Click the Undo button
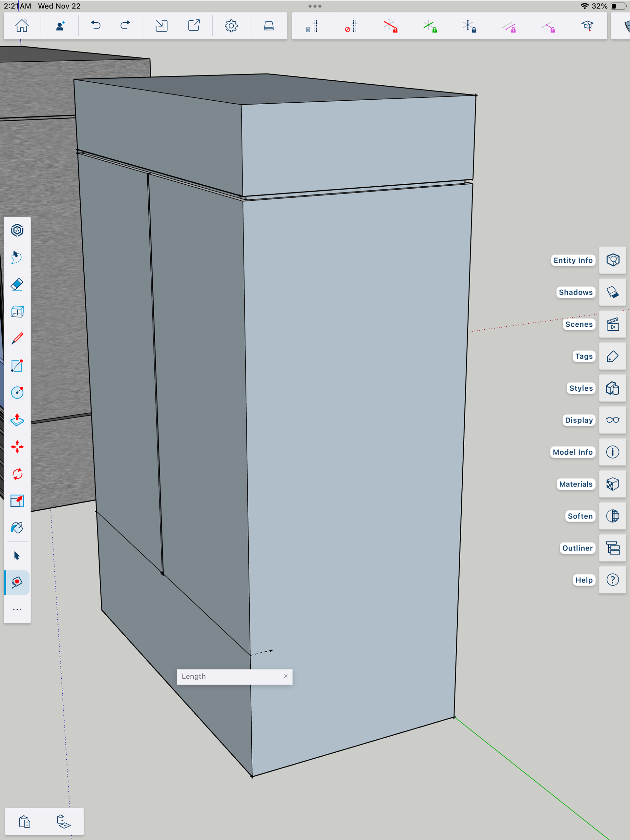The width and height of the screenshot is (630, 840). (95, 26)
